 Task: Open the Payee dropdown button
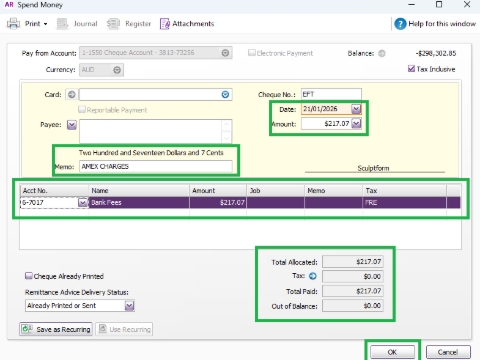click(72, 125)
